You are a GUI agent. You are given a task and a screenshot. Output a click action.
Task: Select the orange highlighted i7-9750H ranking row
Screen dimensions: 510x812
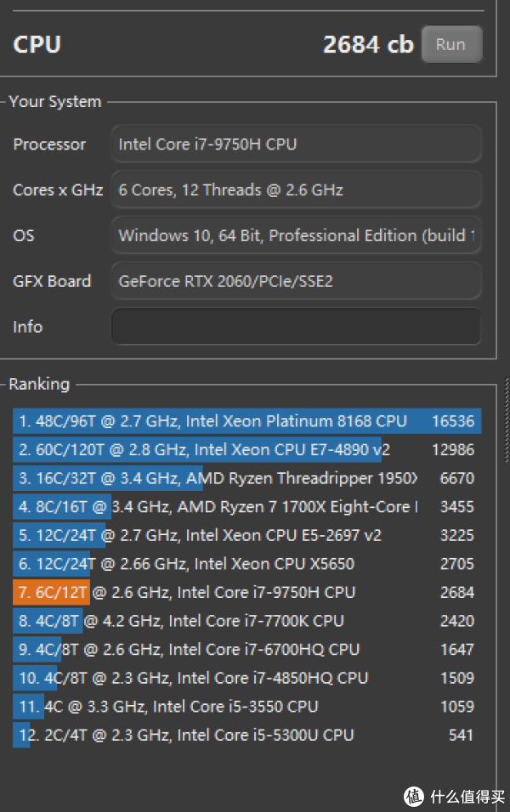click(x=246, y=593)
